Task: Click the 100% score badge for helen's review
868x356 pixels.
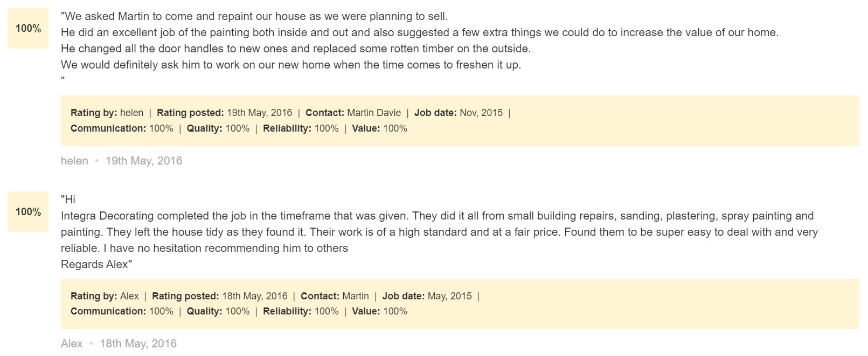Action: pos(28,29)
